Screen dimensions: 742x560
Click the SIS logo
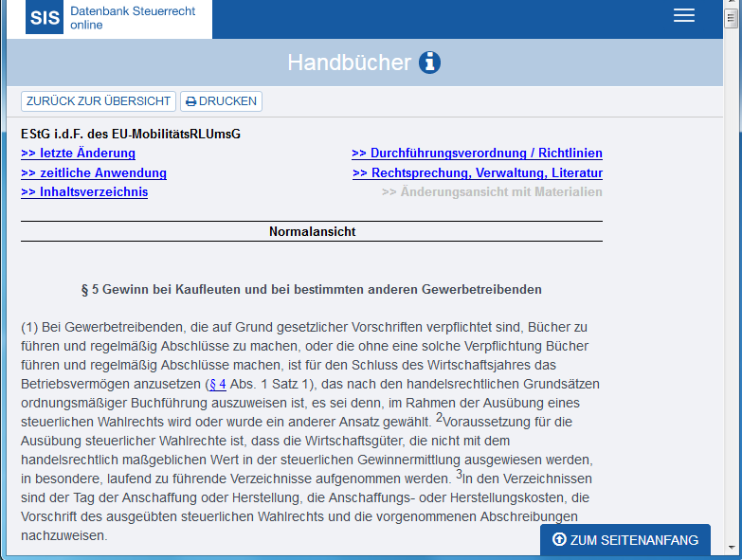44,17
